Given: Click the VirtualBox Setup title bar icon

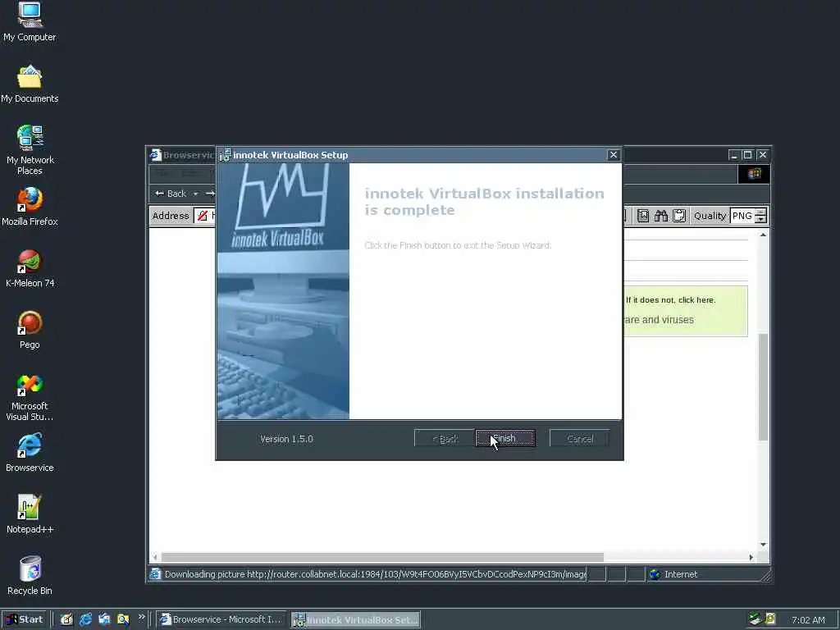Looking at the screenshot, I should click(225, 155).
